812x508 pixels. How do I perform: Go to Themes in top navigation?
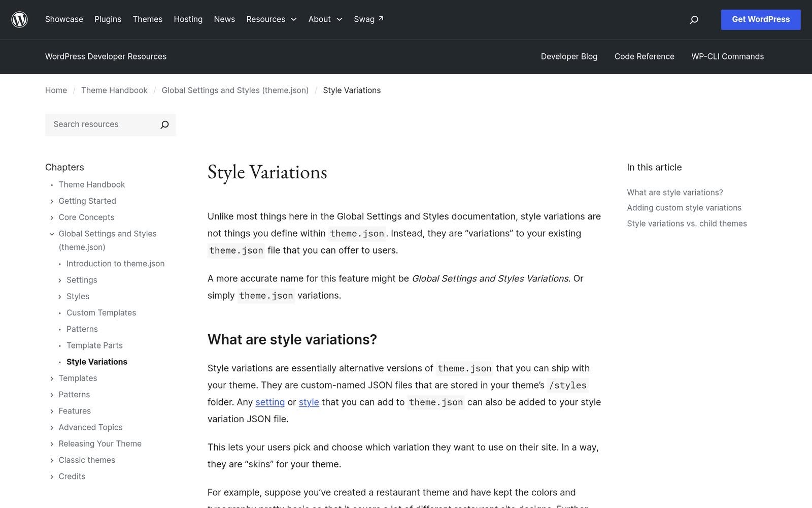(148, 19)
